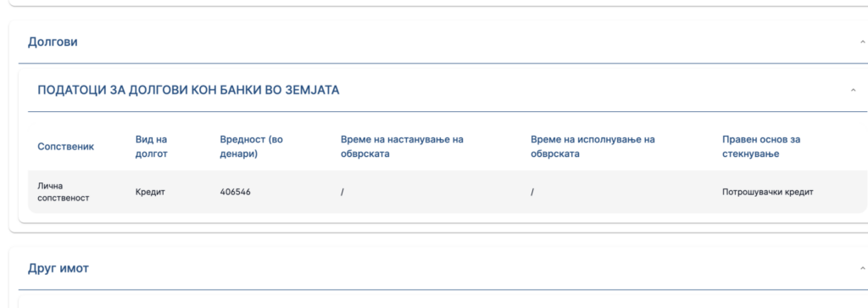Click the empty panel below Друг имот
868x308 pixels.
coord(442,302)
